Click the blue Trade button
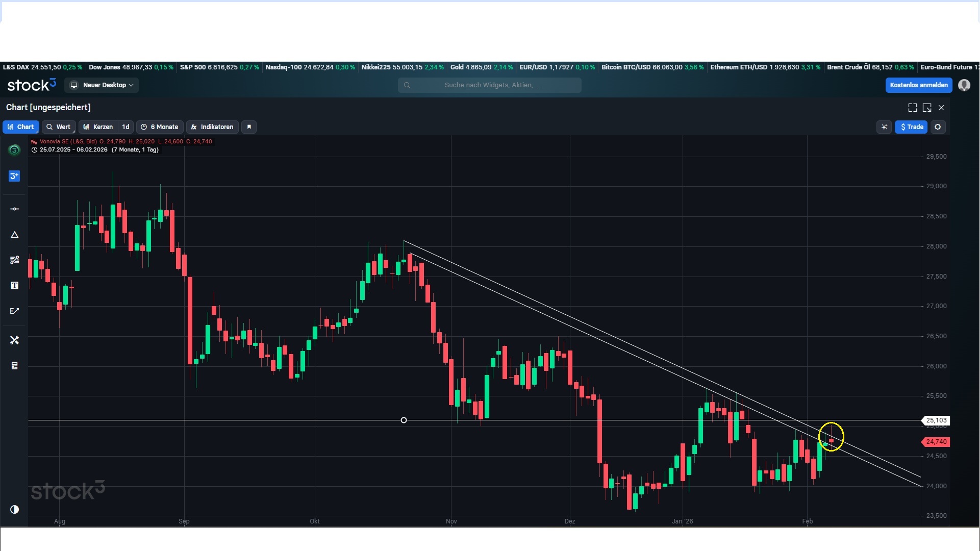 [911, 127]
